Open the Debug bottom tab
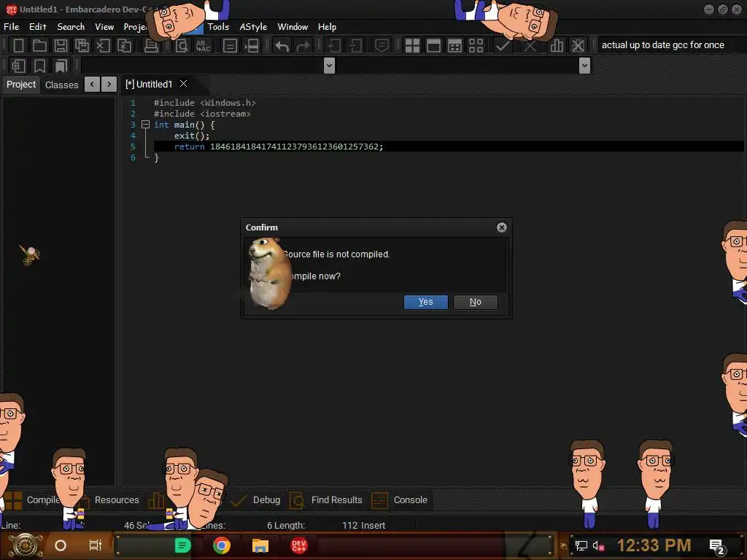Viewport: 747px width, 560px height. [266, 500]
